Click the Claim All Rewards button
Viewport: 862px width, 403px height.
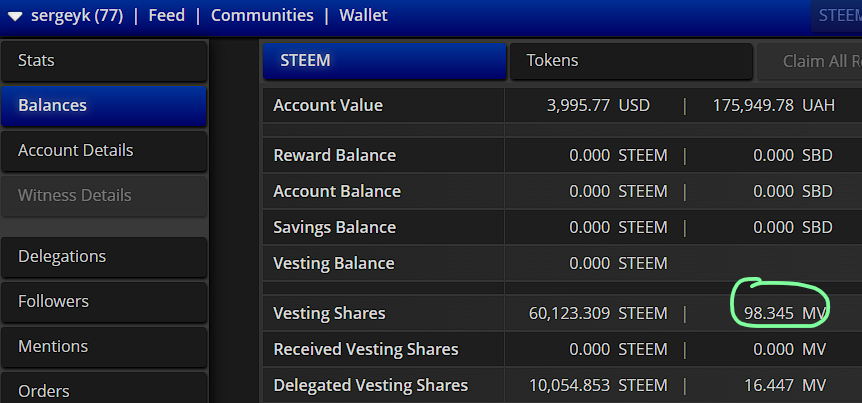coord(809,61)
